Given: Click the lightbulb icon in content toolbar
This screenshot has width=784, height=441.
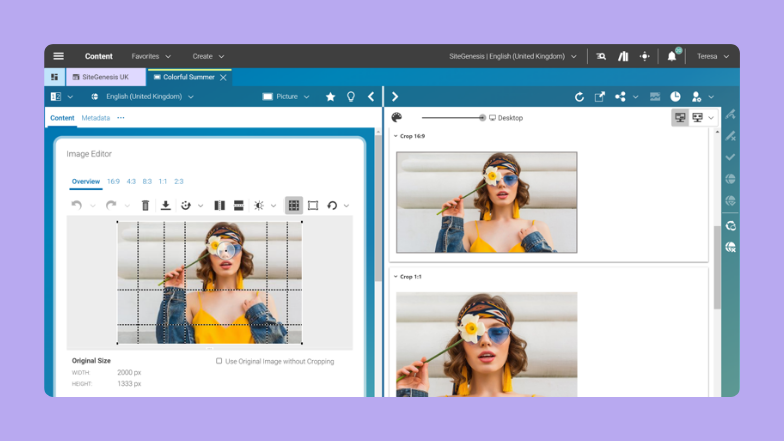Looking at the screenshot, I should (x=351, y=97).
